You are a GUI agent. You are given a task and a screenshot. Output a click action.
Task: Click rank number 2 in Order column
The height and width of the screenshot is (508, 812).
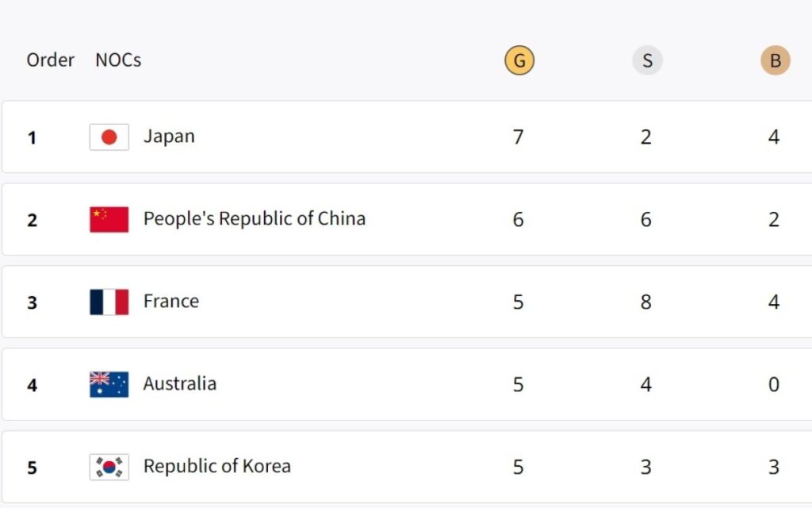[32, 221]
